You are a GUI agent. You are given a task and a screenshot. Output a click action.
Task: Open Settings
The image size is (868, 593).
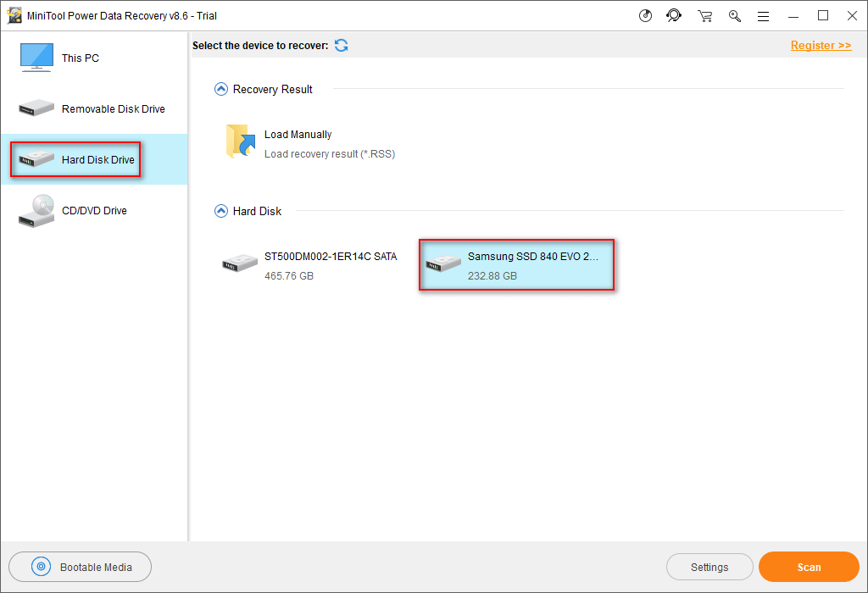tap(709, 568)
